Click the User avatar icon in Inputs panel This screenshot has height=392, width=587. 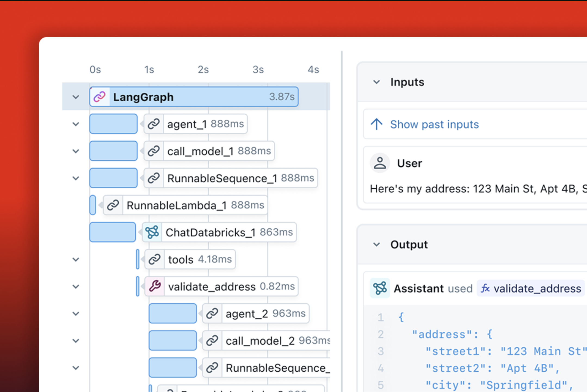[380, 163]
